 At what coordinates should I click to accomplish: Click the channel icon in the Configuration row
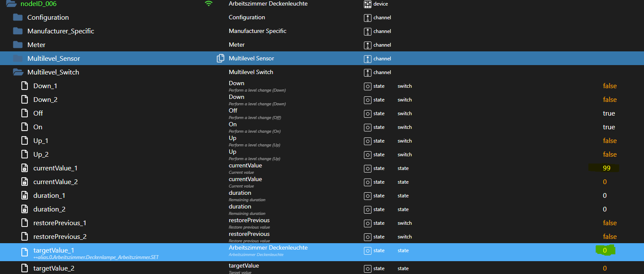[x=367, y=18]
